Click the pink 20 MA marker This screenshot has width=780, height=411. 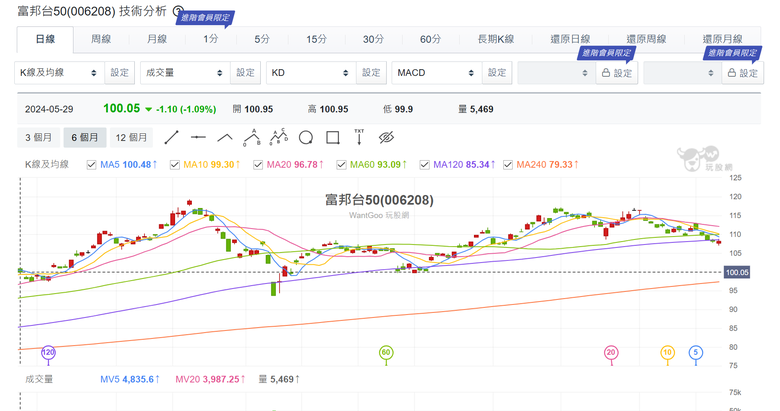point(611,353)
